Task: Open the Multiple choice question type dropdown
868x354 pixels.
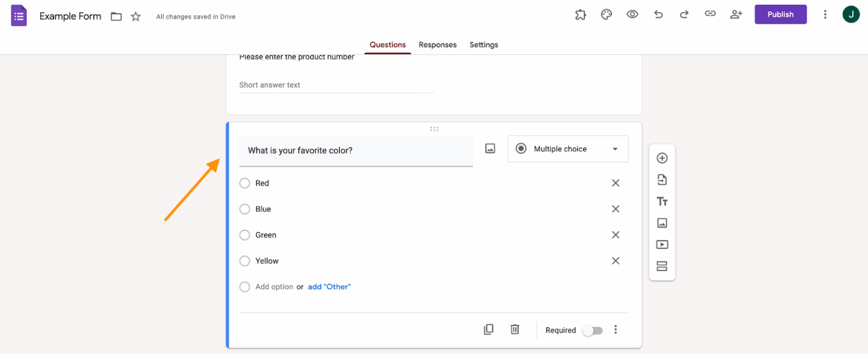Action: [x=567, y=148]
